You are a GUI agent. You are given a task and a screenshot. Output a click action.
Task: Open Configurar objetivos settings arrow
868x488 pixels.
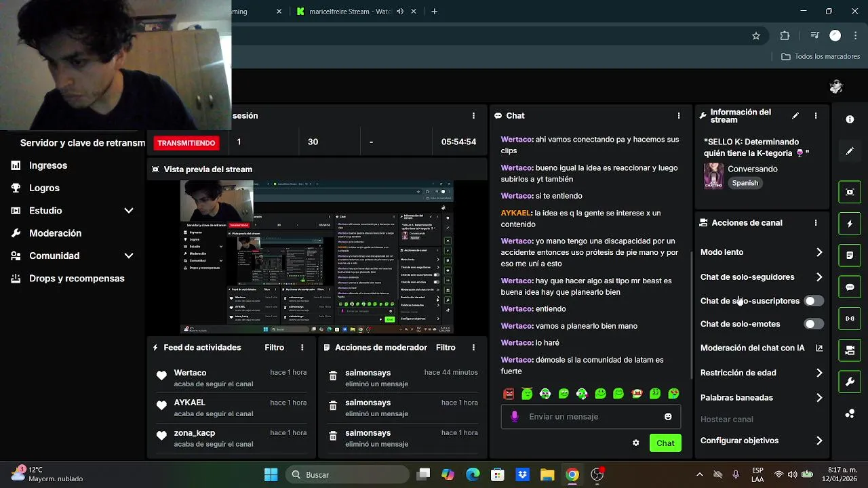[819, 441]
